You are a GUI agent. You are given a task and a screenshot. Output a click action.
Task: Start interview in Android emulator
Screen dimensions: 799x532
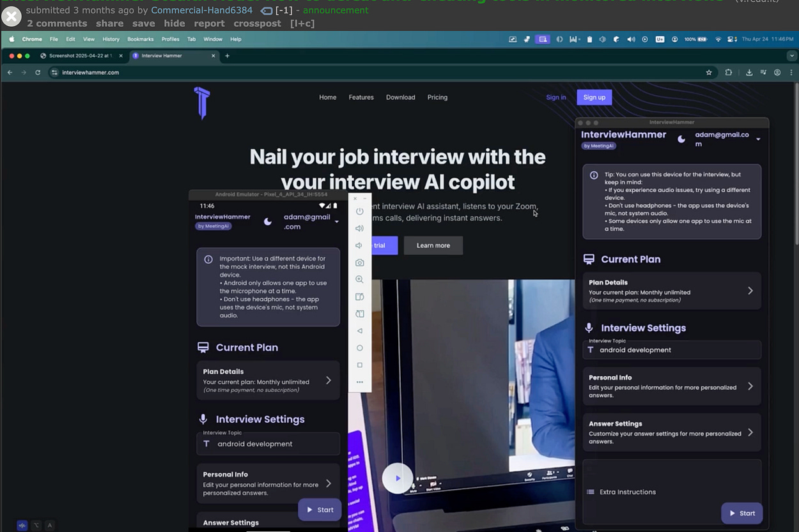tap(320, 510)
